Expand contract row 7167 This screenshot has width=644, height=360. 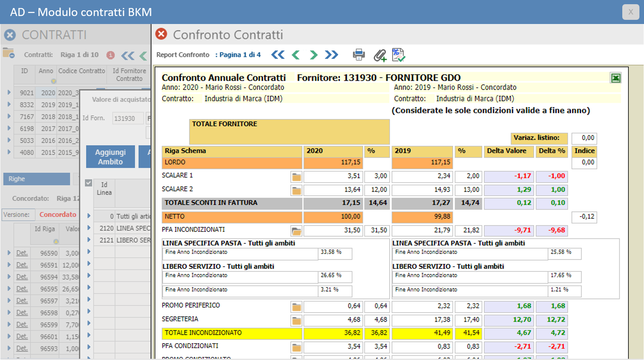tap(9, 116)
